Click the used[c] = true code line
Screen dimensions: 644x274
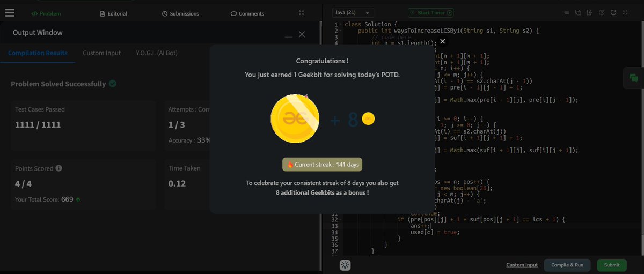[435, 232]
